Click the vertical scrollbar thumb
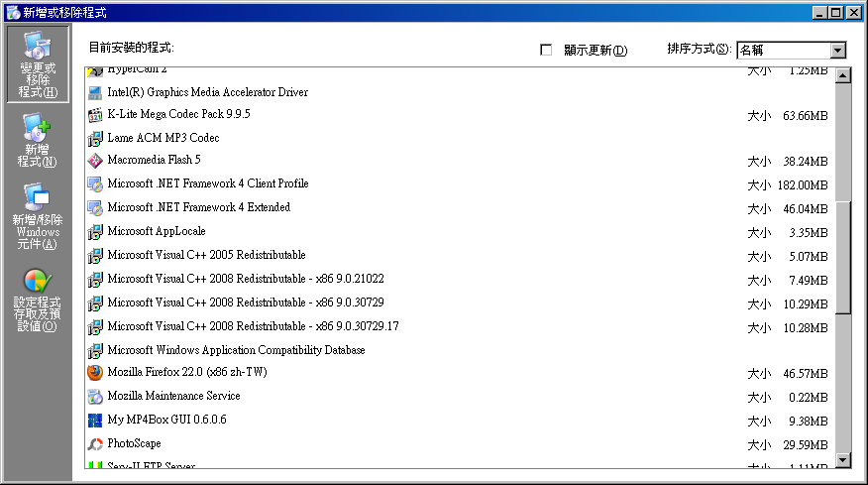The image size is (868, 485). [x=843, y=257]
